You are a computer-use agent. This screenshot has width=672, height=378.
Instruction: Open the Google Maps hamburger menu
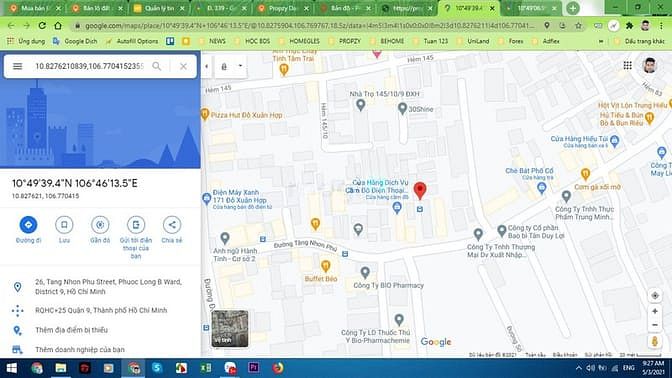click(x=18, y=66)
